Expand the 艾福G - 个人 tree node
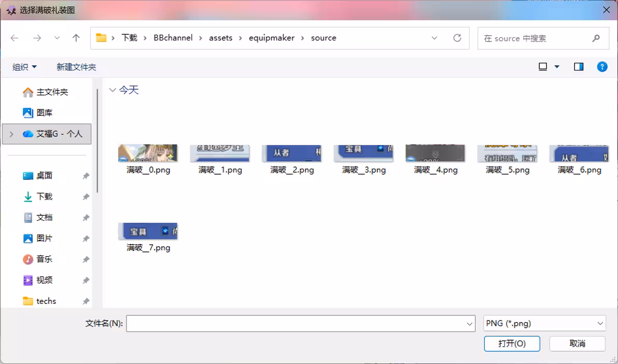Viewport: 618px width, 364px height. tap(11, 134)
